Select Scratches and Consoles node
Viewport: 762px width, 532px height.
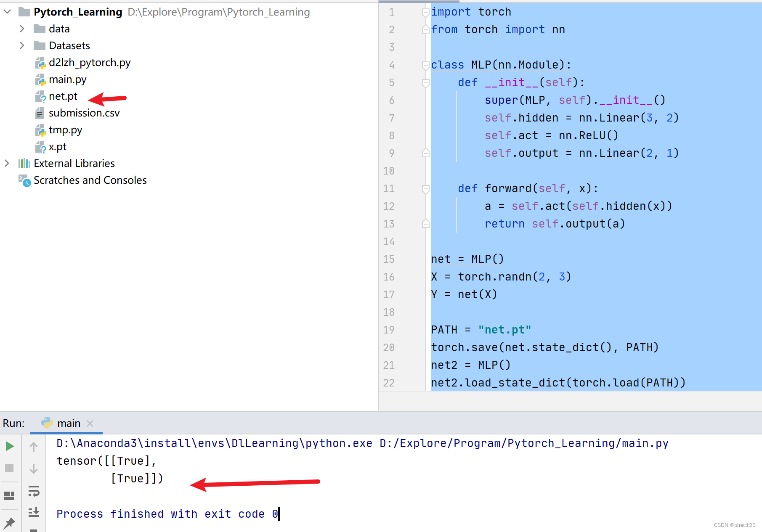[x=90, y=180]
